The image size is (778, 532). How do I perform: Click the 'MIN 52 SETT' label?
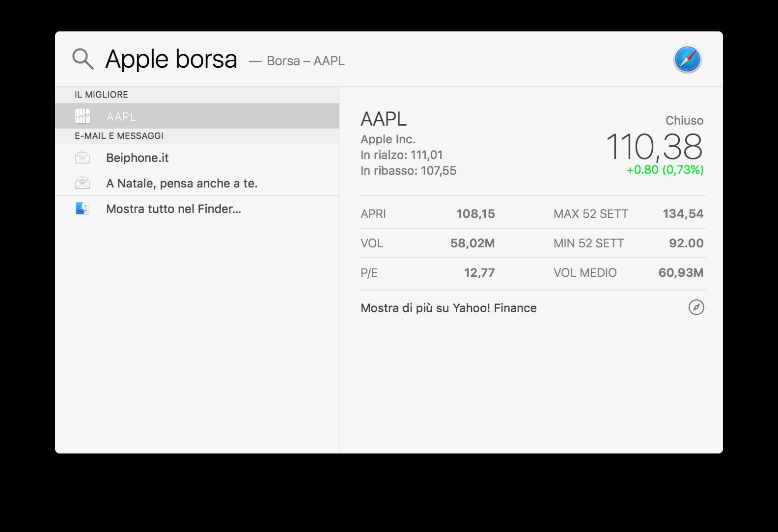(589, 243)
